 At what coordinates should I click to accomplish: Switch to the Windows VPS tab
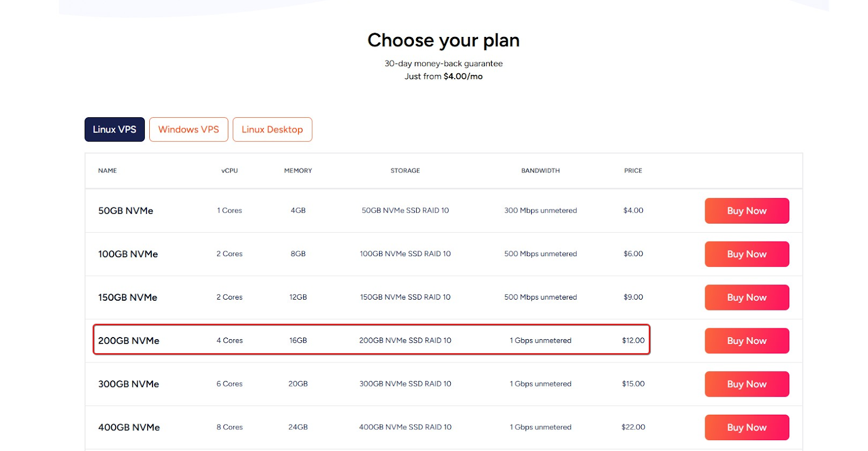click(188, 129)
